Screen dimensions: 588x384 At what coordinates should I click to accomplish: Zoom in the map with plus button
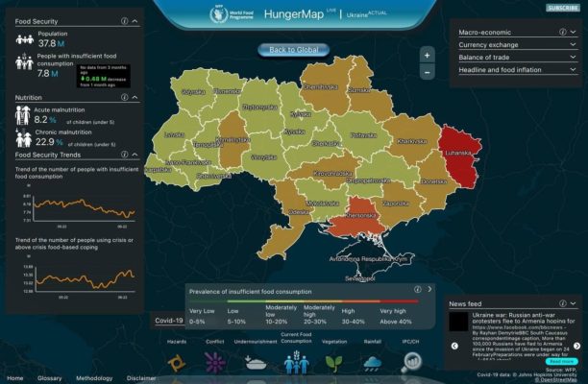(x=428, y=56)
